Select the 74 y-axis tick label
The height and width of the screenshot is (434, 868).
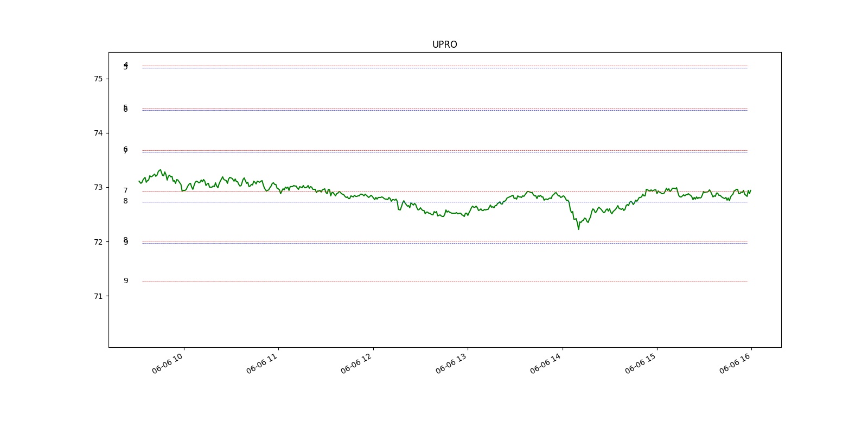tap(98, 133)
